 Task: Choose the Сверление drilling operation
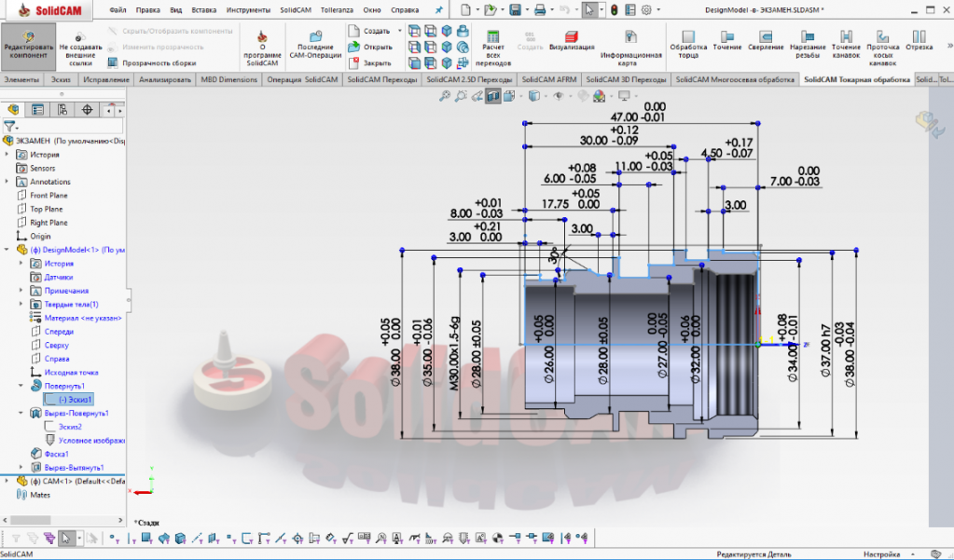[x=766, y=41]
